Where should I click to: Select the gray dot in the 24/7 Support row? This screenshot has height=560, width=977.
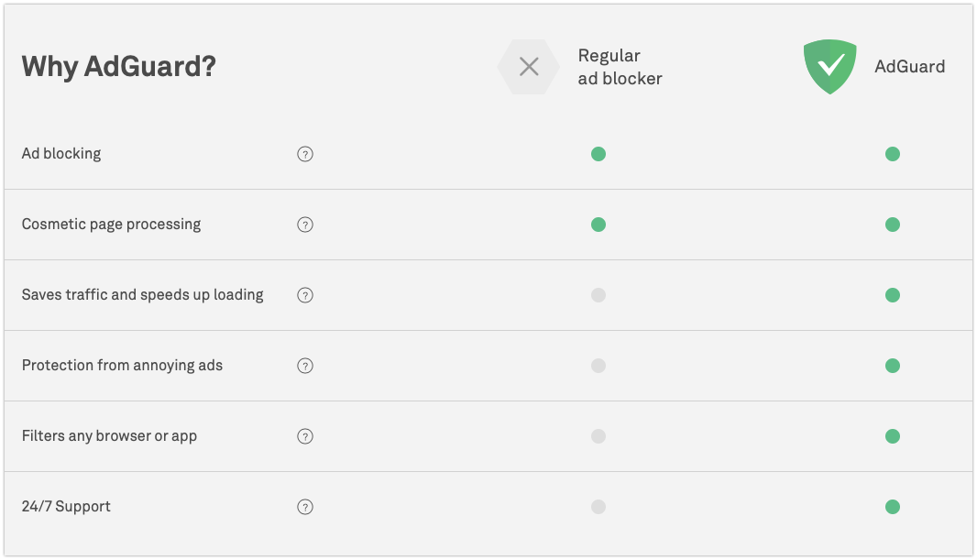[598, 507]
